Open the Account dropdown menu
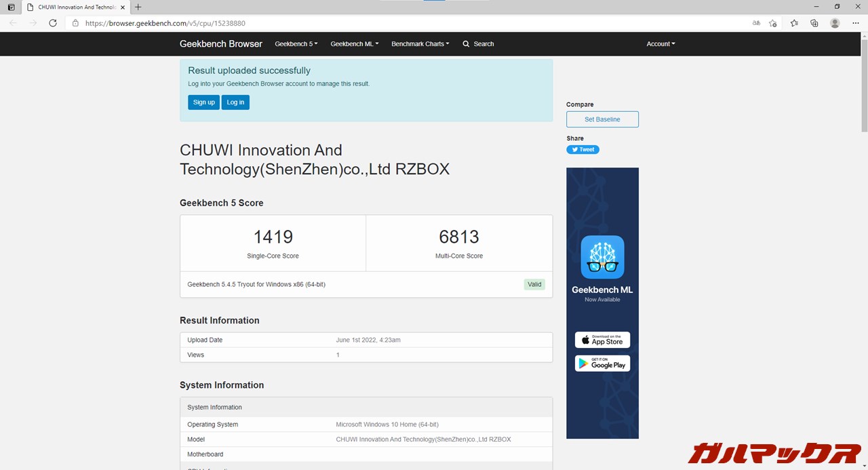The width and height of the screenshot is (868, 470). [660, 44]
